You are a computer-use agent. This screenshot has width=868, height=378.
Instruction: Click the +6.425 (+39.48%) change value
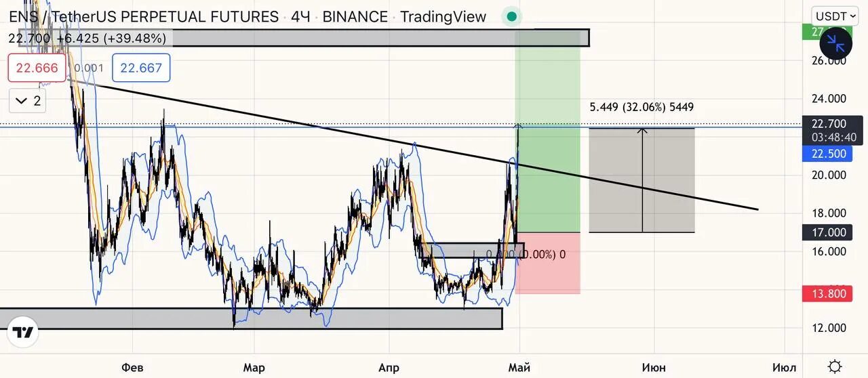click(111, 39)
